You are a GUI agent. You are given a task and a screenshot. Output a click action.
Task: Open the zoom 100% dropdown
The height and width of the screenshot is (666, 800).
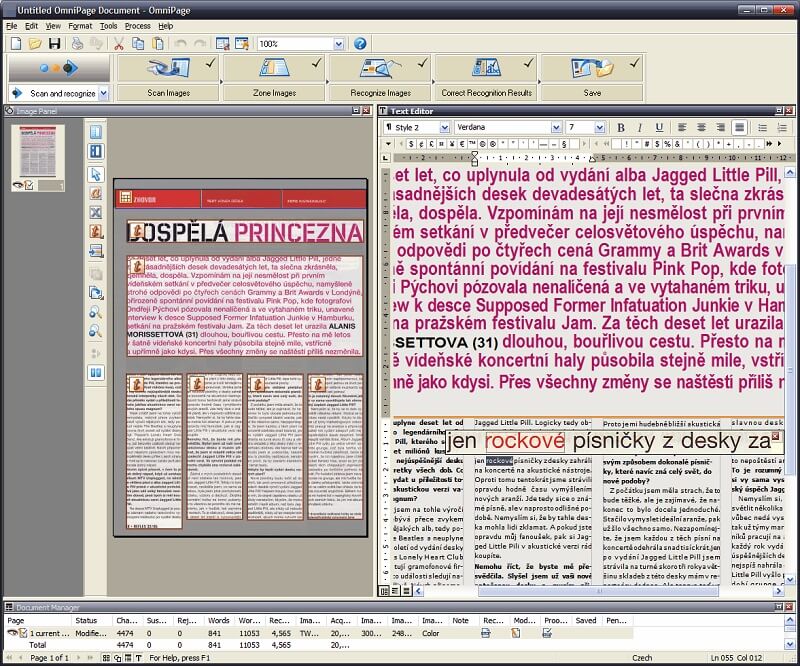click(339, 44)
